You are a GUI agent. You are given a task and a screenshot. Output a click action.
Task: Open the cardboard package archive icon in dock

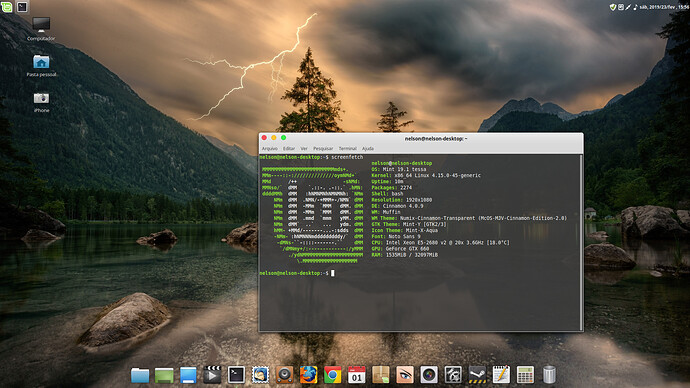pos(381,375)
